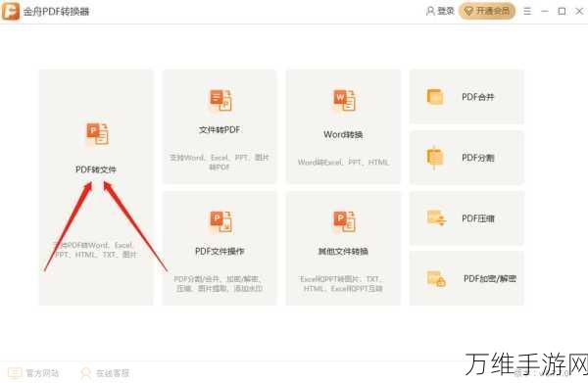
Task: Click the 在线客服 headset icon
Action: pos(85,373)
